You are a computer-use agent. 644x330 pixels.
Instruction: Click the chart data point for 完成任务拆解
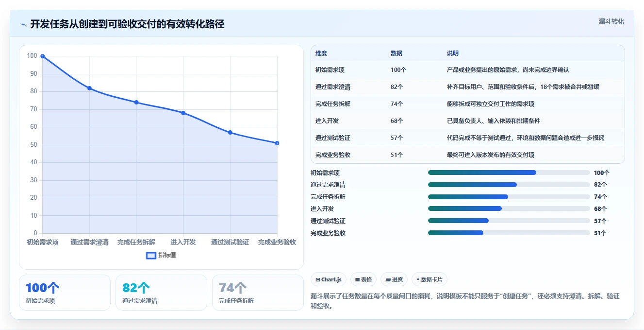[136, 102]
